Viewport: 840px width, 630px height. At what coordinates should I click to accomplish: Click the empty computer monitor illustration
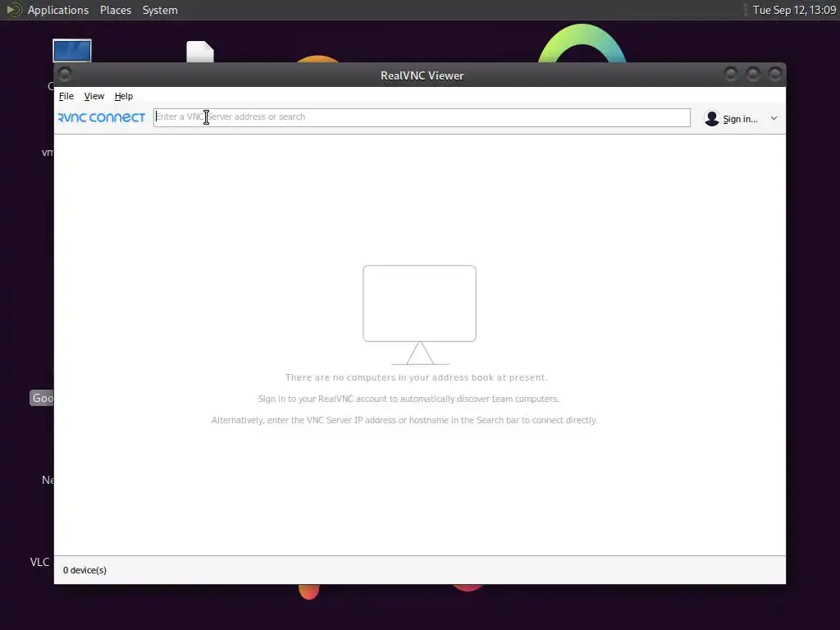(419, 315)
